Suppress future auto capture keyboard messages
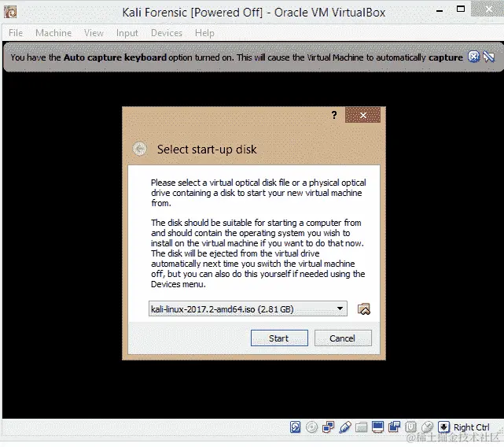The width and height of the screenshot is (504, 447). tap(489, 57)
